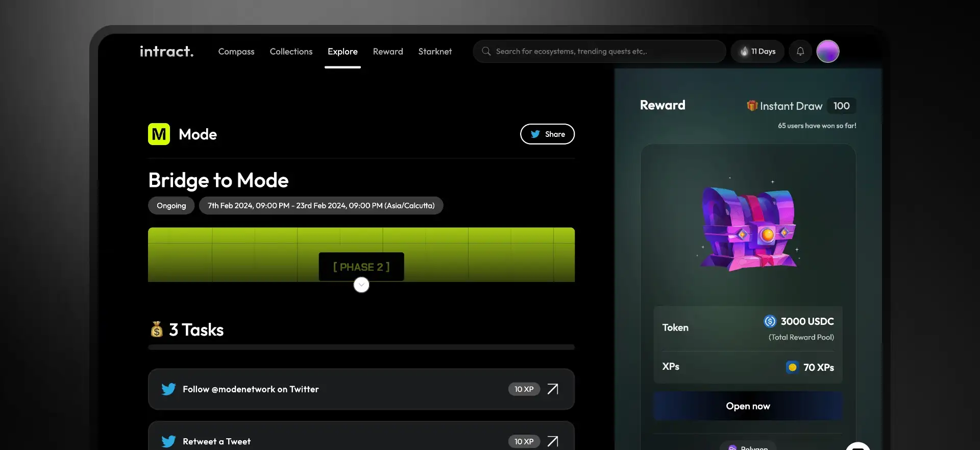The width and height of the screenshot is (980, 450).
Task: Share the quest on Twitter
Action: click(x=547, y=134)
